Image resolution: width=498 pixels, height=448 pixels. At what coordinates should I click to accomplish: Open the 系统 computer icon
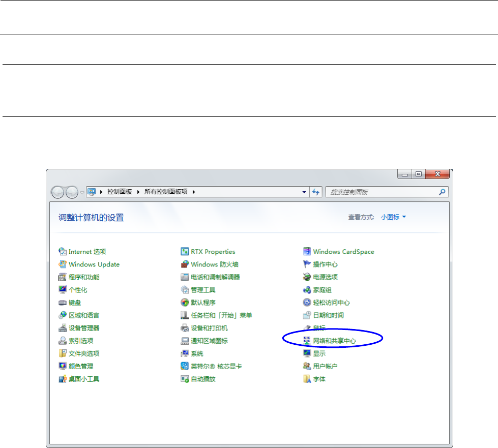pos(185,353)
